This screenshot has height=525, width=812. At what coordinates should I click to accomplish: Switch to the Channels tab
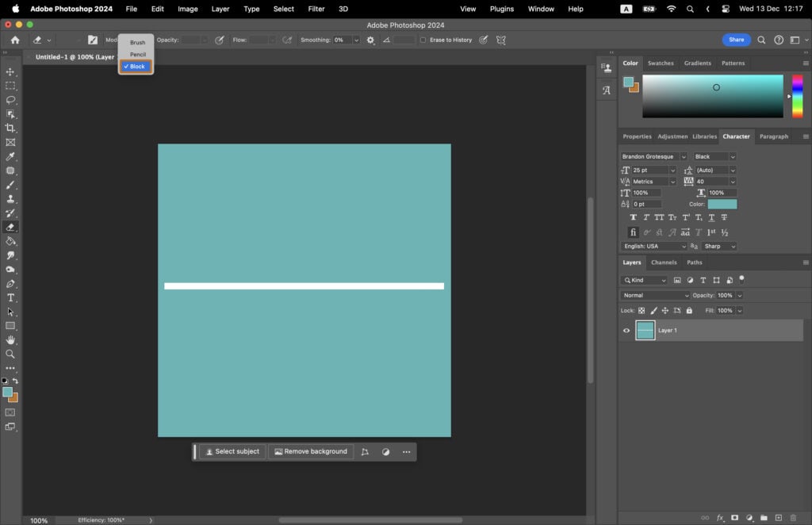664,262
